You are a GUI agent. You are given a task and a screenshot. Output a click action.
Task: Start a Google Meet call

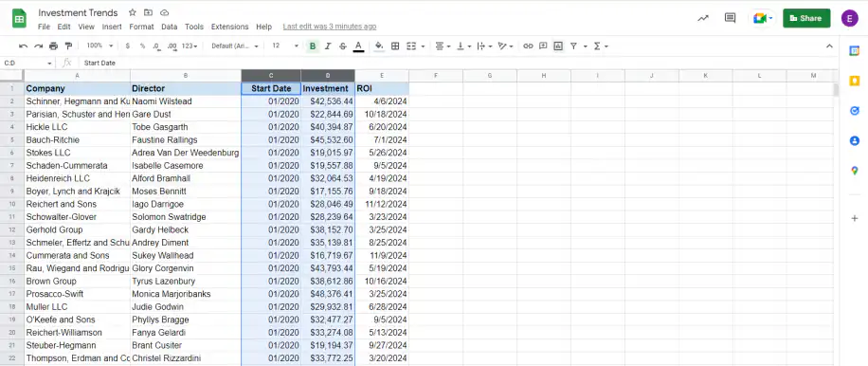coord(763,18)
